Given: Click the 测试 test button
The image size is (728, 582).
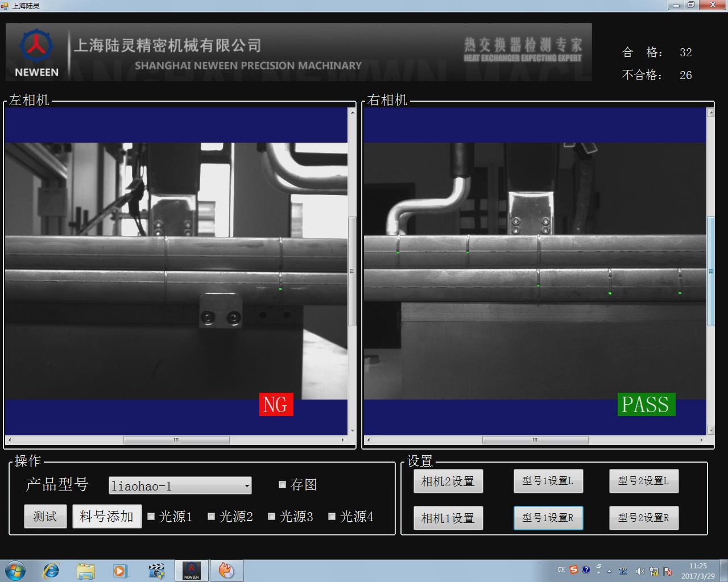Looking at the screenshot, I should click(x=45, y=516).
